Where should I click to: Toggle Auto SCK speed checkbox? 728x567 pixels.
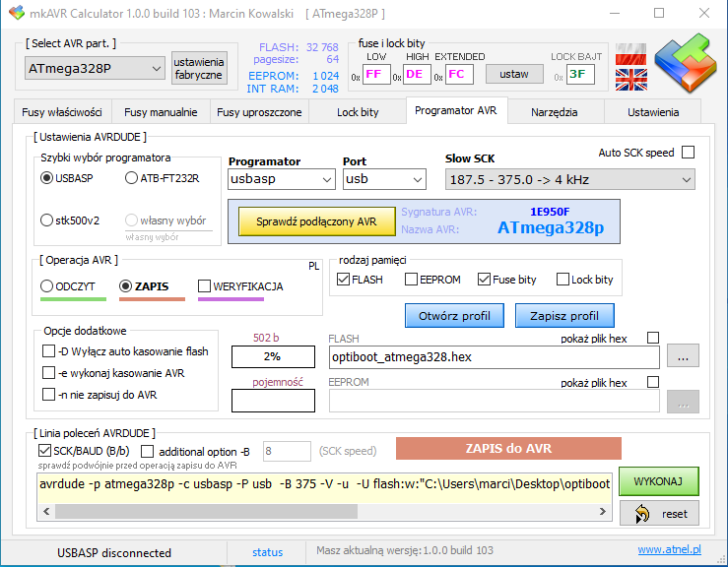point(688,153)
